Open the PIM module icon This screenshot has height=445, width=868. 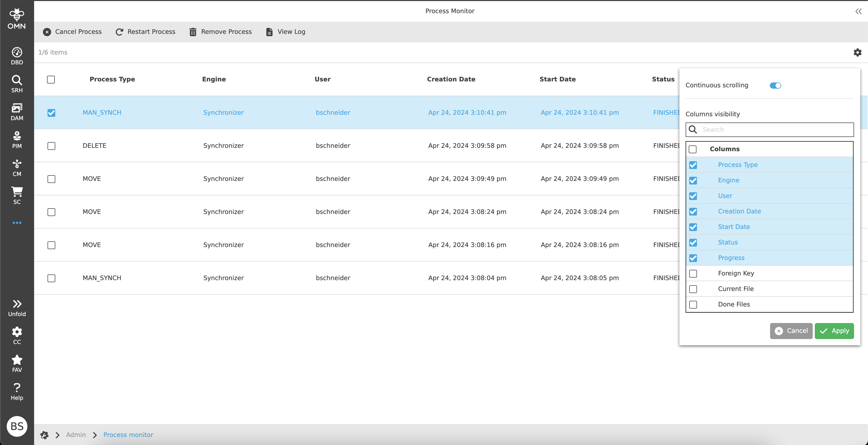pyautogui.click(x=17, y=140)
